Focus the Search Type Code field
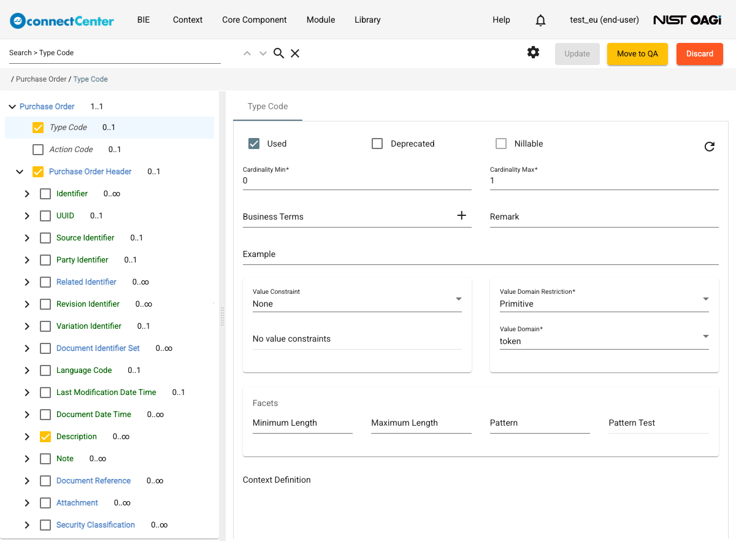This screenshot has width=736, height=560. click(x=115, y=53)
